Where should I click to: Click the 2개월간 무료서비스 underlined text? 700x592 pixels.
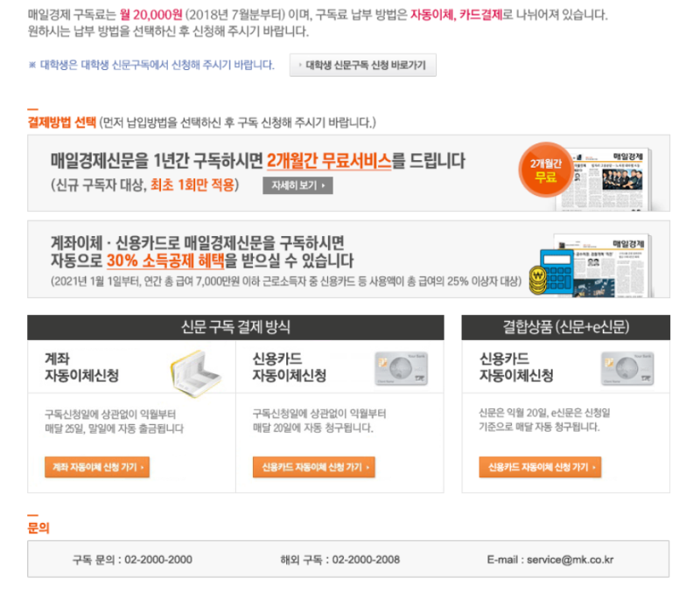click(x=329, y=161)
